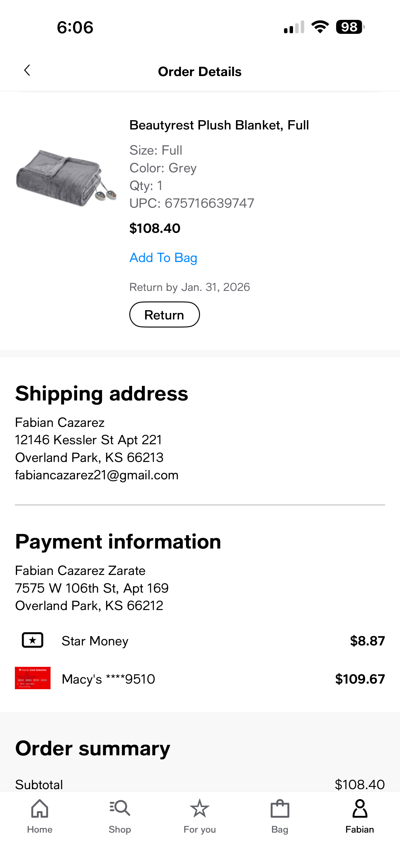Open the grey blanket product thumbnail
400x868 pixels.
click(x=66, y=178)
